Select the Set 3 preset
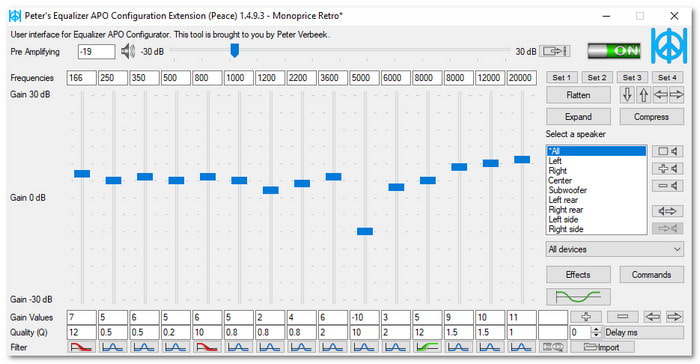This screenshot has height=364, width=700. tap(632, 77)
